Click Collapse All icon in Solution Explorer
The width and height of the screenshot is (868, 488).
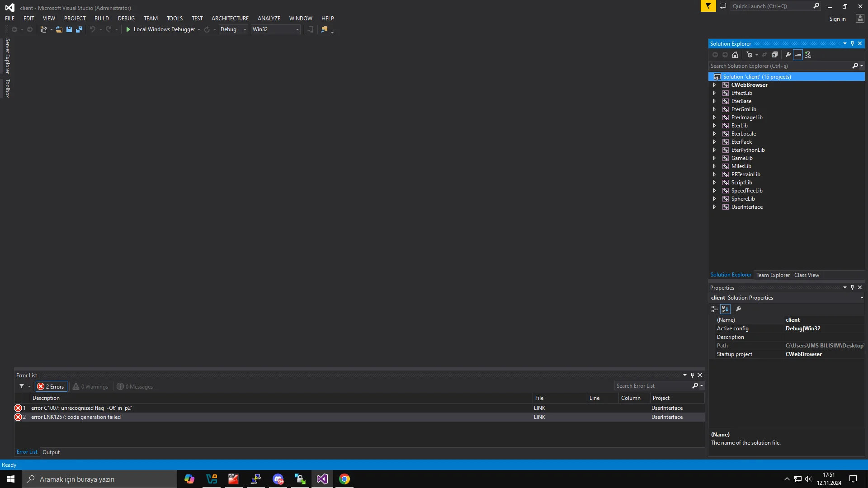coord(774,55)
